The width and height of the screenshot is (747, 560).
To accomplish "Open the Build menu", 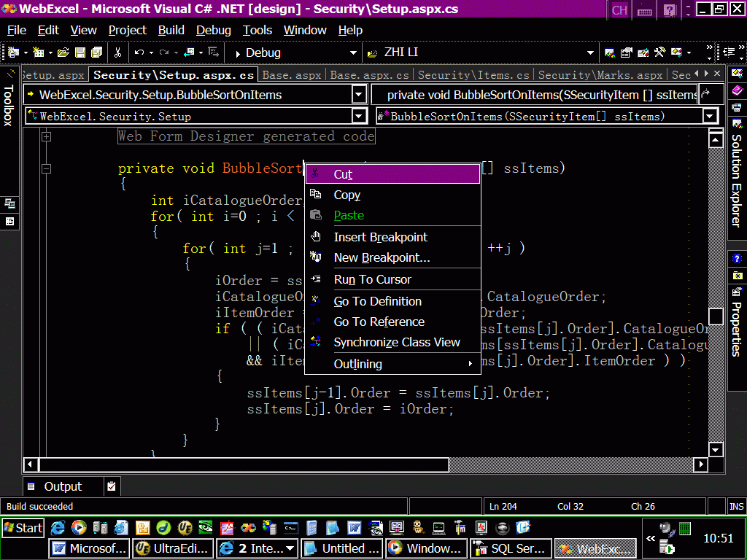I will 171,30.
